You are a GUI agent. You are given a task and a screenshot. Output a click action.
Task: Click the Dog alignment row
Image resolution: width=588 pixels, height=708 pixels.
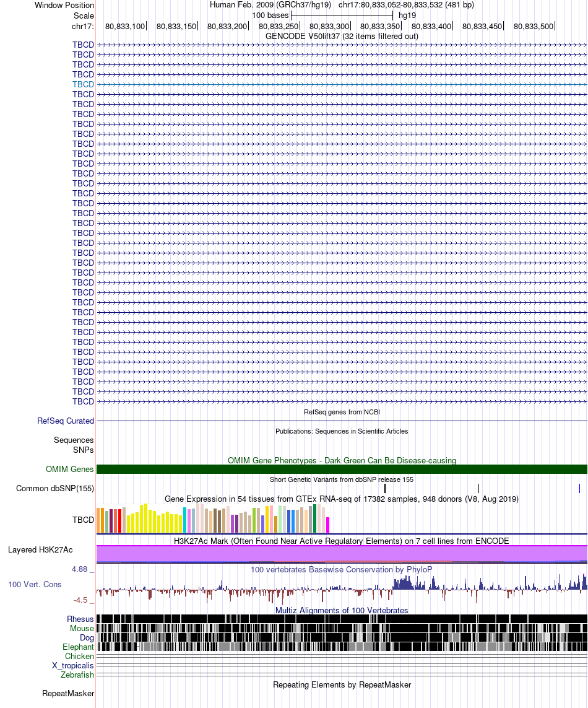coord(342,637)
